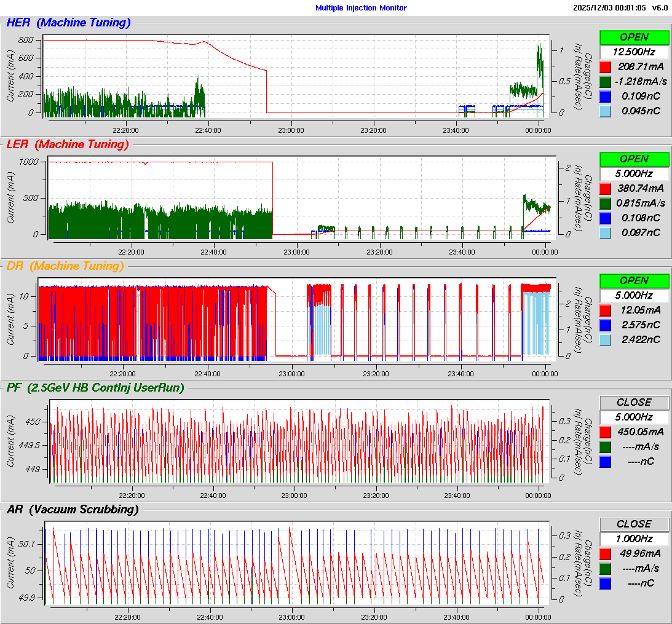Click the PF CLOSE status button
The width and height of the screenshot is (672, 624).
pos(634,402)
